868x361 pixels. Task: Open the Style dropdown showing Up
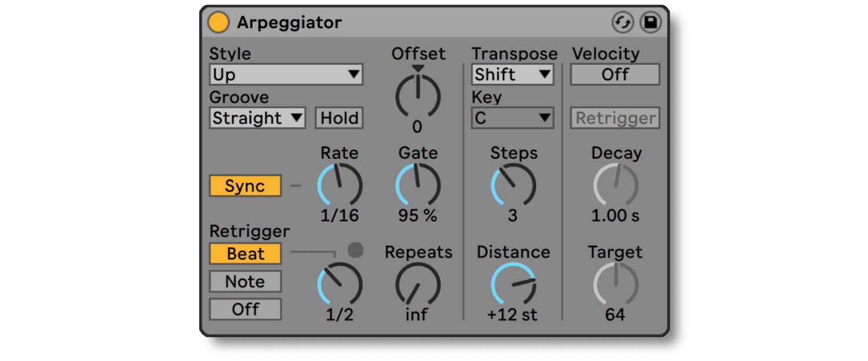coord(286,75)
